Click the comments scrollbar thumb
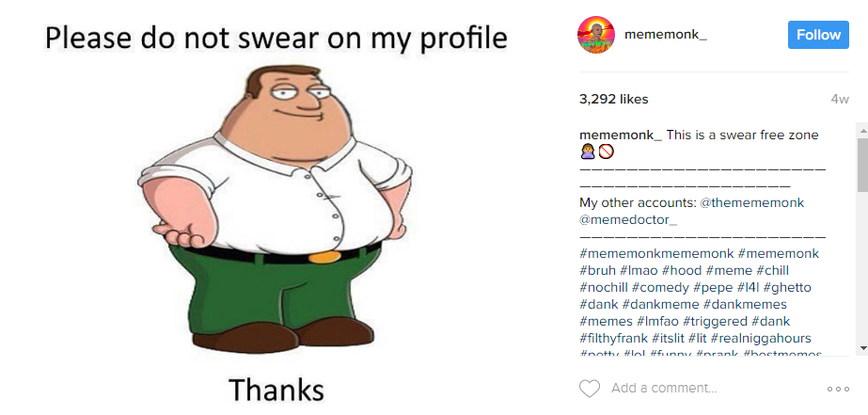This screenshot has height=415, width=868. [862, 165]
